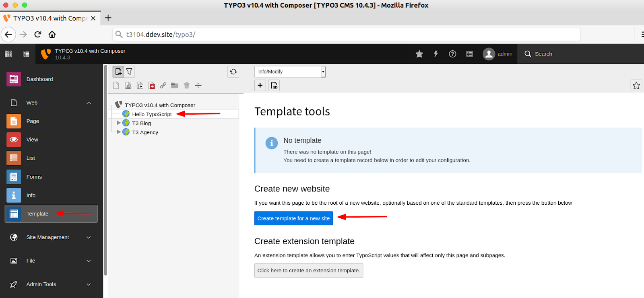Click the view page icon button
Viewport: 644px width, 298px height.
274,85
